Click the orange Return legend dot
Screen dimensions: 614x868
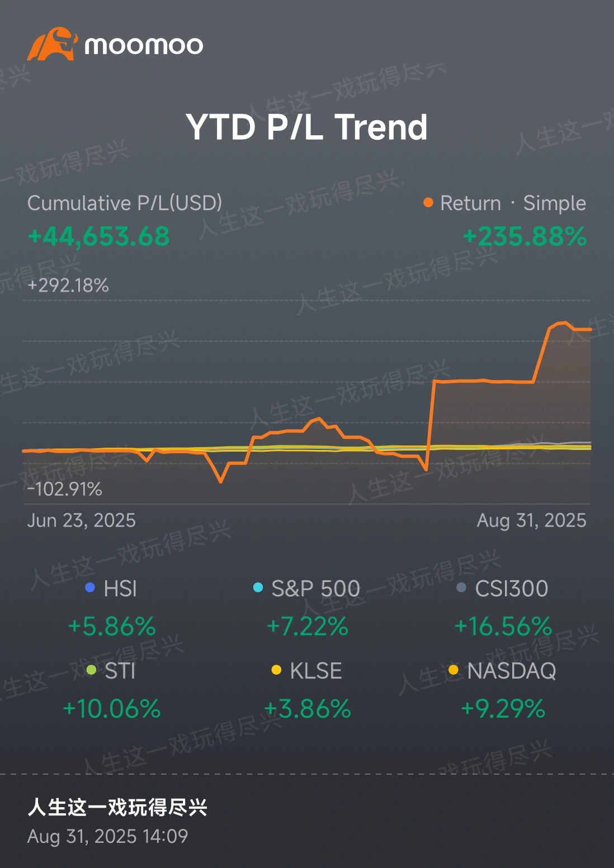pyautogui.click(x=428, y=203)
